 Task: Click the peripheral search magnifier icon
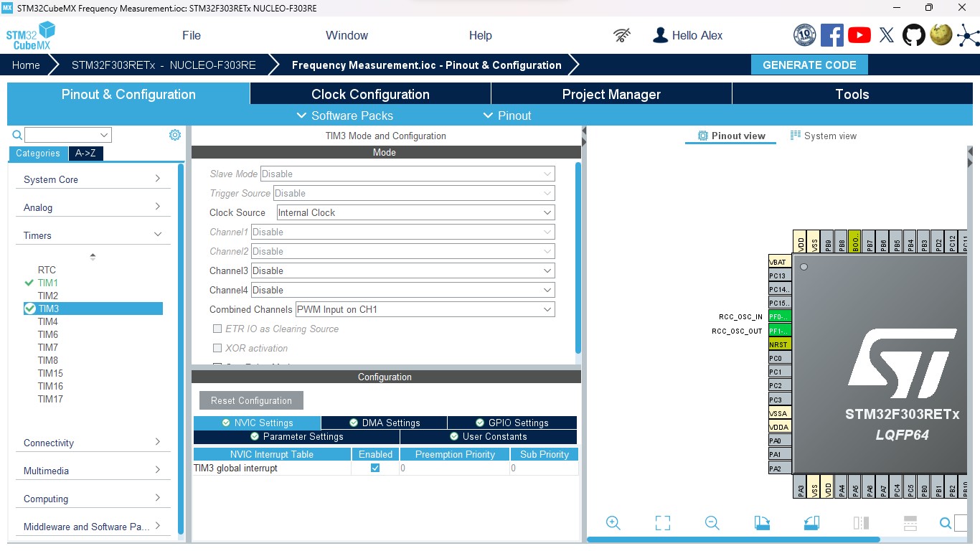17,135
